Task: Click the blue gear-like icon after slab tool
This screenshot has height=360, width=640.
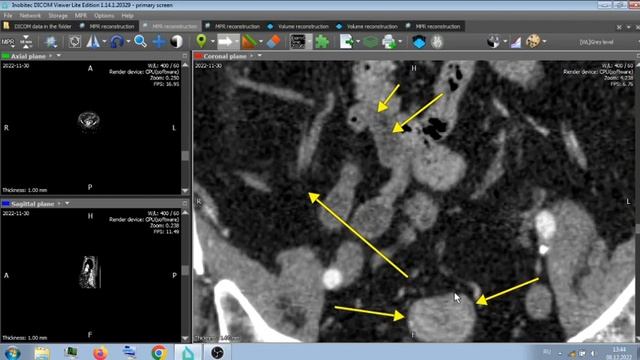Action: (x=51, y=42)
